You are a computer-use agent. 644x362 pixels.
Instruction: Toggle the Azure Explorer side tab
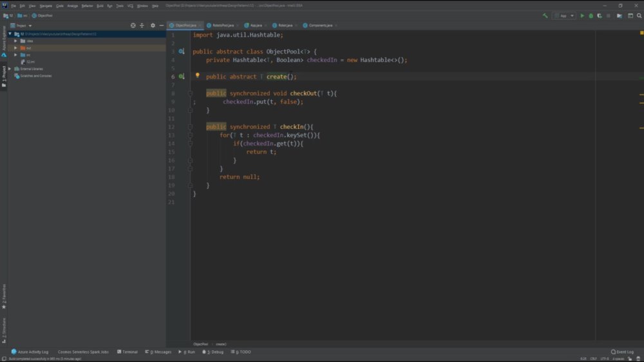point(4,41)
